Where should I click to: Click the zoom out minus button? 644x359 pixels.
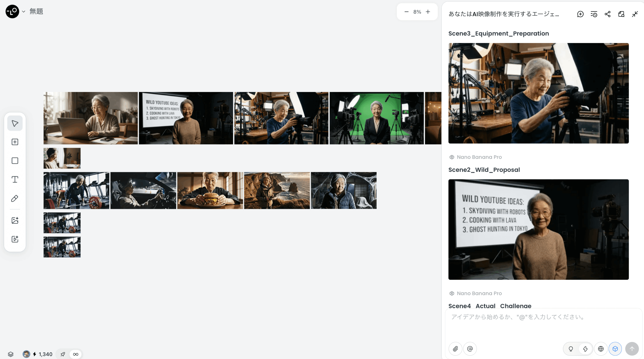[x=407, y=12]
